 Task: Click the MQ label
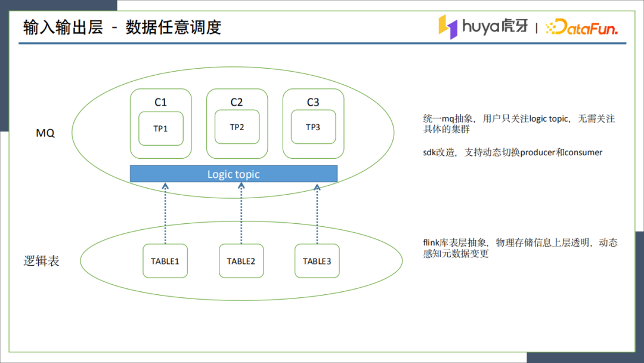click(x=45, y=133)
